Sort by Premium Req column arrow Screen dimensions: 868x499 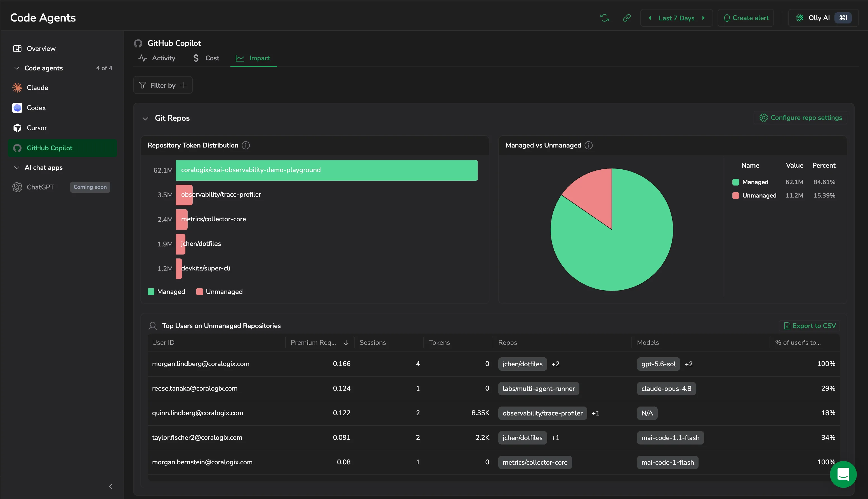tap(346, 343)
